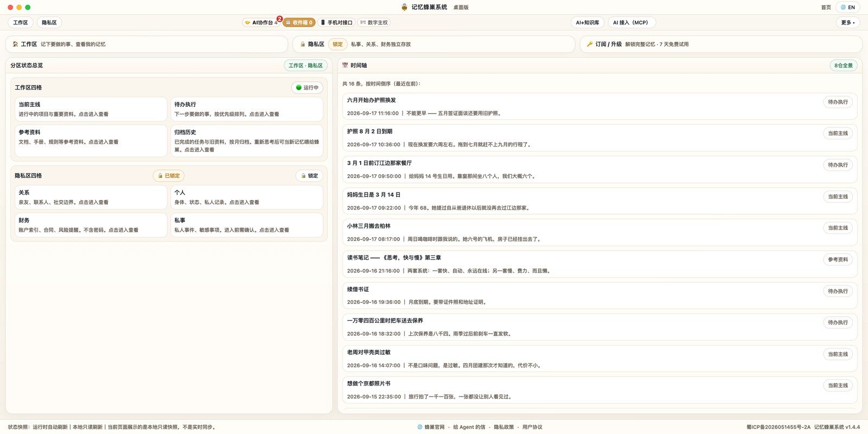
Task: Switch to the 隐私区 tab
Action: [49, 23]
